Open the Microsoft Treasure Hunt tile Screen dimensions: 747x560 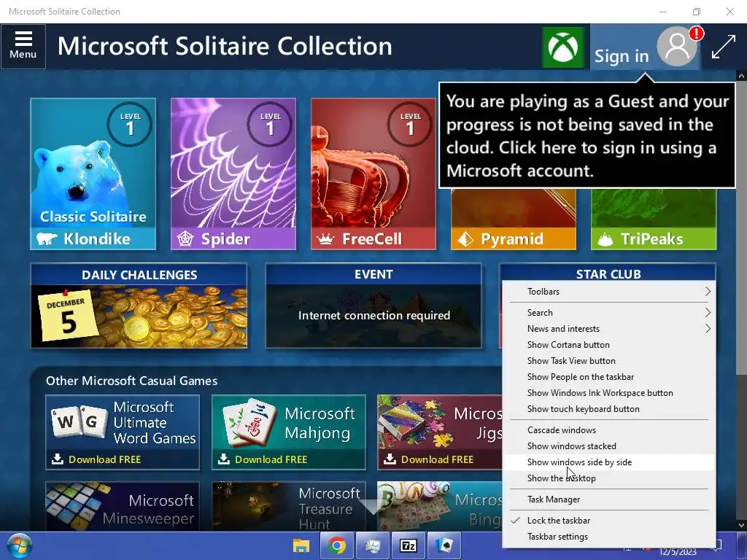coord(289,507)
